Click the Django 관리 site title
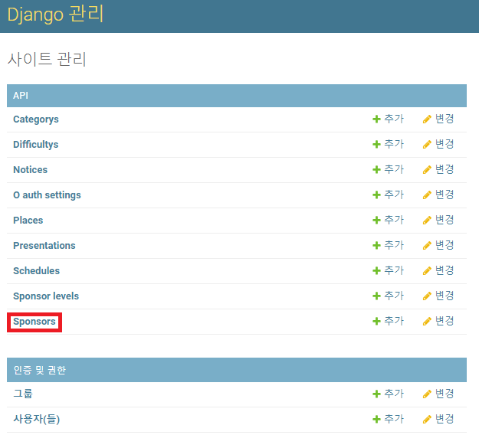Image resolution: width=479 pixels, height=448 pixels. click(x=55, y=15)
